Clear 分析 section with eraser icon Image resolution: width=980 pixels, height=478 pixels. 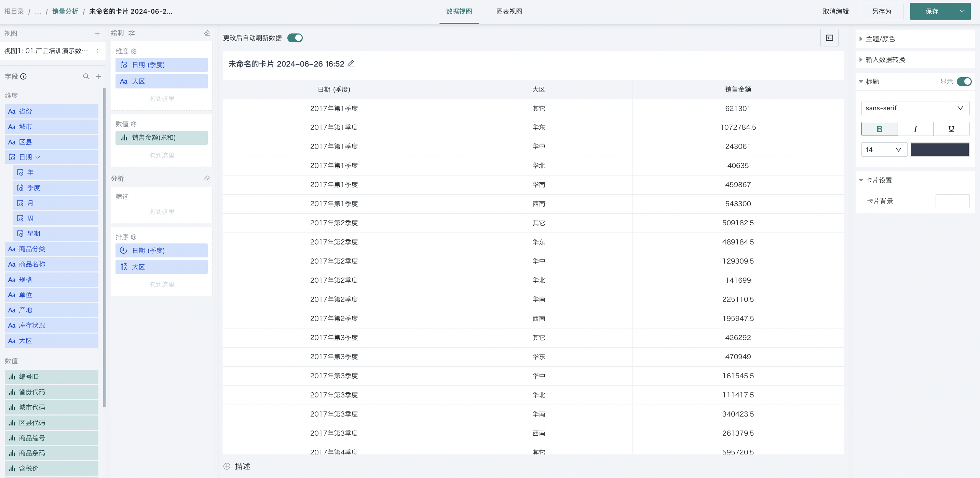pos(207,178)
